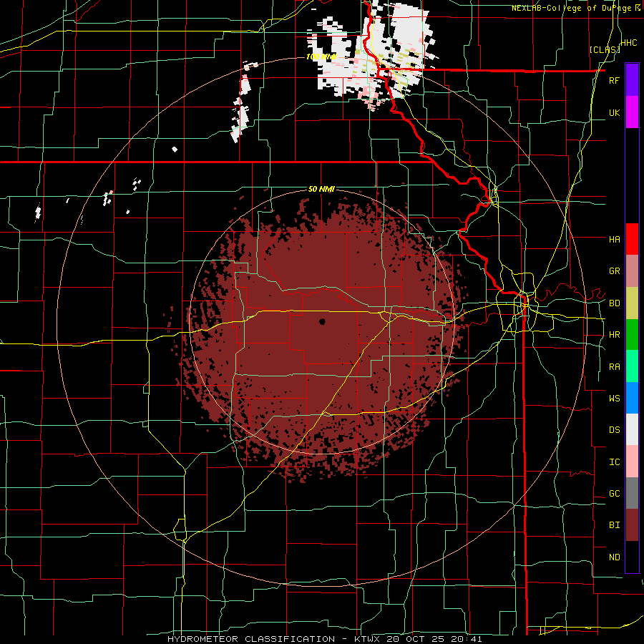This screenshot has width=644, height=644.
Task: Click the 50 NMI range ring label
Action: 321,189
